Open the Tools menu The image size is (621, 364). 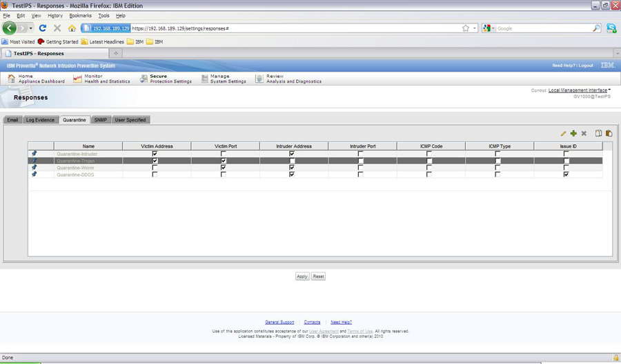[x=103, y=15]
